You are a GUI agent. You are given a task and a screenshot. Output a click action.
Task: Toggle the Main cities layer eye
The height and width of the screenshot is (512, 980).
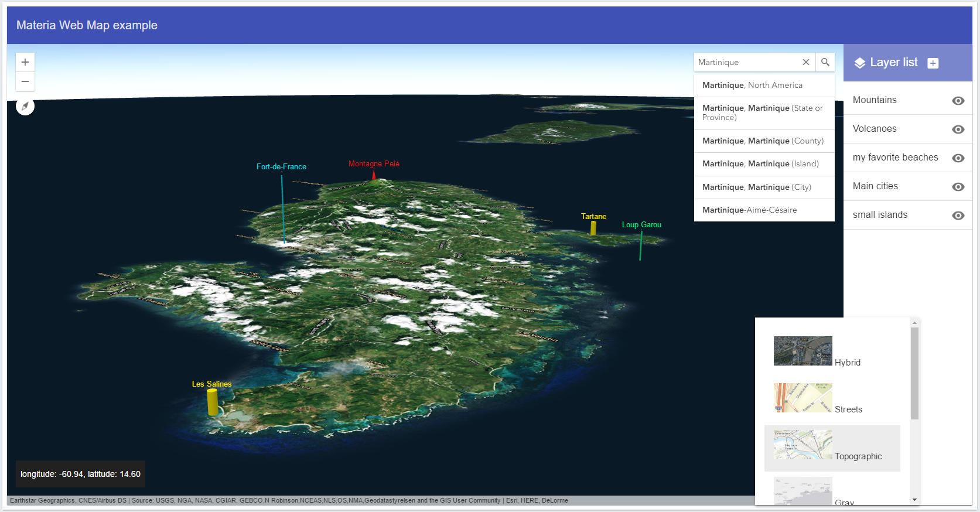(958, 187)
